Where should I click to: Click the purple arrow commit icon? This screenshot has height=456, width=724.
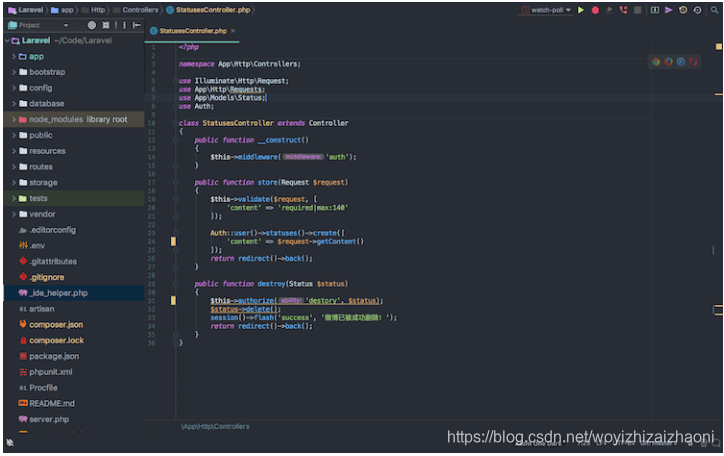pos(669,10)
